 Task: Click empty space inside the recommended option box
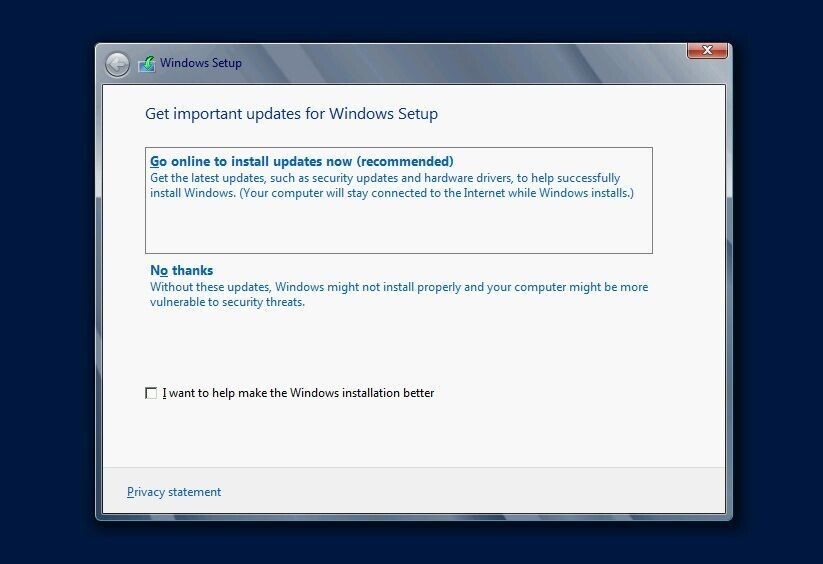(399, 228)
